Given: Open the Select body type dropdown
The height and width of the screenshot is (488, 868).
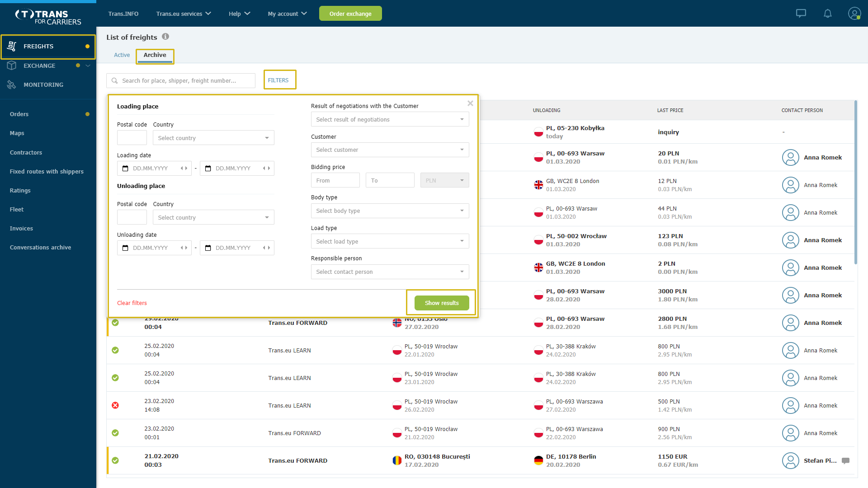Looking at the screenshot, I should point(390,211).
